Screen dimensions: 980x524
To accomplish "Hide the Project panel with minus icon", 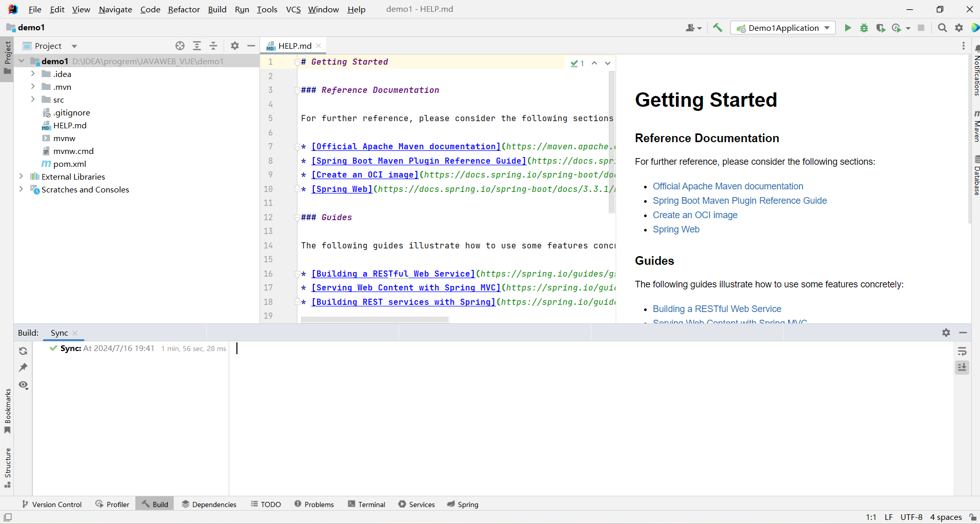I will [251, 46].
